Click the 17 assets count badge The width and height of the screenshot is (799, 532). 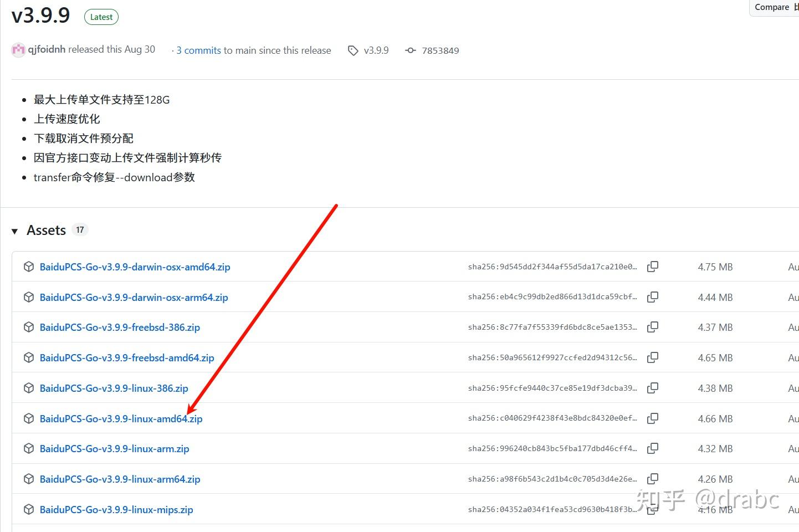point(80,229)
